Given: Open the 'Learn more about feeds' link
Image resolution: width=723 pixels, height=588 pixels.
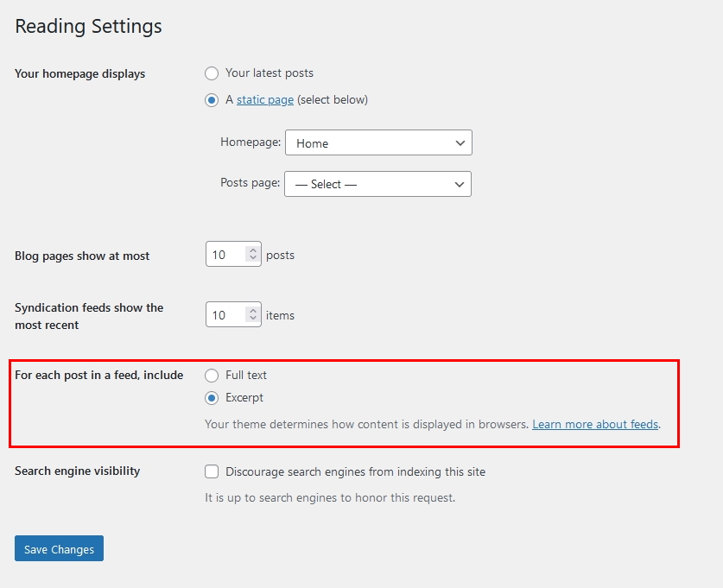Looking at the screenshot, I should (595, 425).
